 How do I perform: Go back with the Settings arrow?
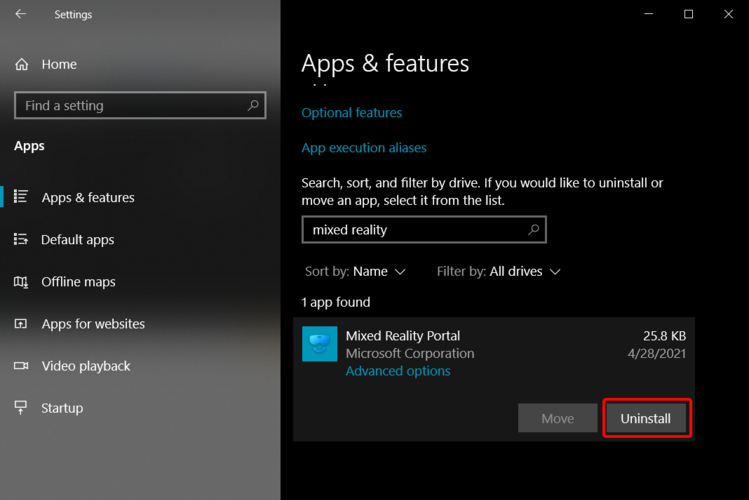click(21, 14)
